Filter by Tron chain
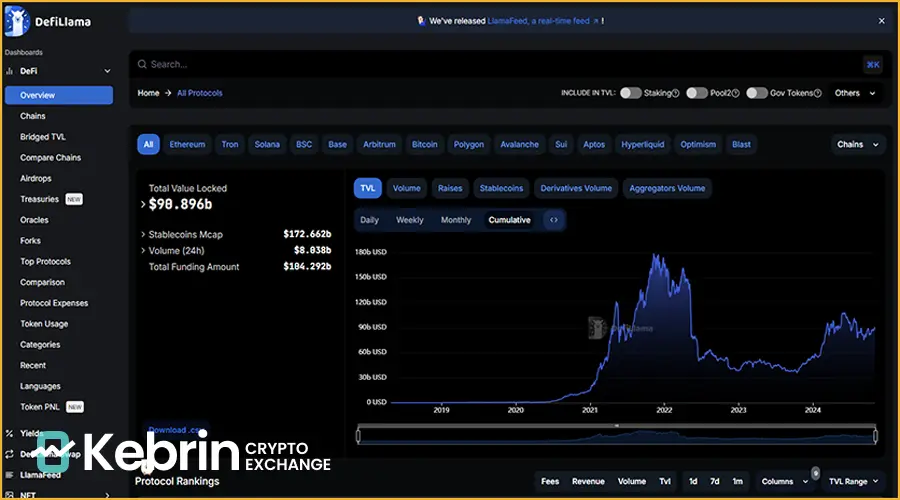Viewport: 900px width, 500px height. [x=230, y=145]
